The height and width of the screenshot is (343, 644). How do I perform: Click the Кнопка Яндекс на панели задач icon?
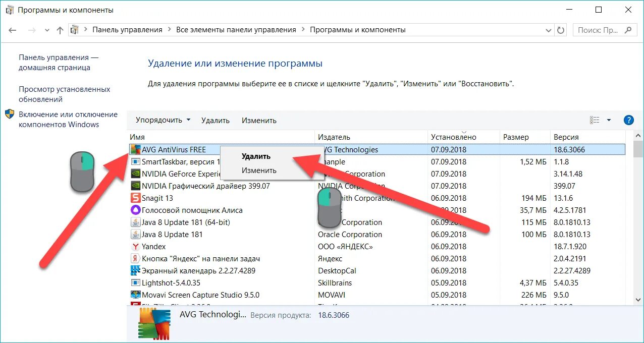(x=135, y=258)
